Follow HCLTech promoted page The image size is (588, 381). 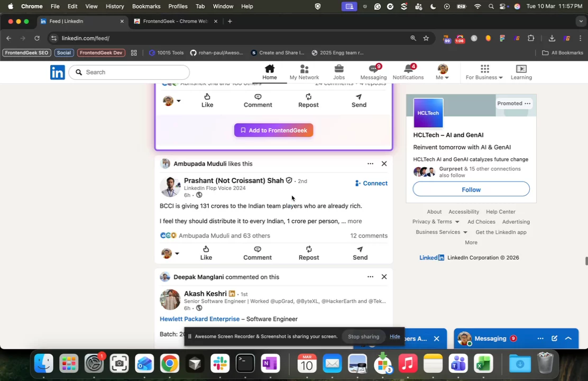[x=471, y=189]
